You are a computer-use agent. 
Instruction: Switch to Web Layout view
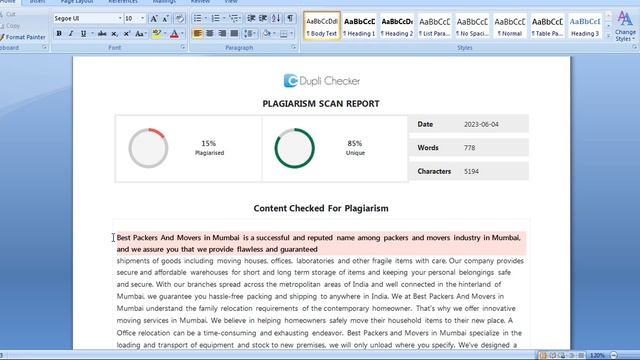562,356
